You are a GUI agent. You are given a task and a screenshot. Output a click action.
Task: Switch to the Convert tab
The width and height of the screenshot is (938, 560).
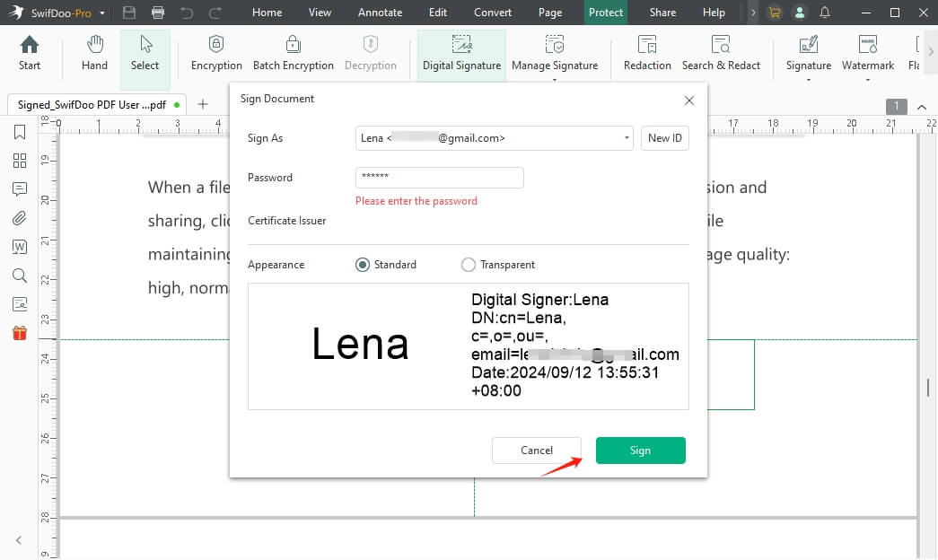tap(493, 13)
